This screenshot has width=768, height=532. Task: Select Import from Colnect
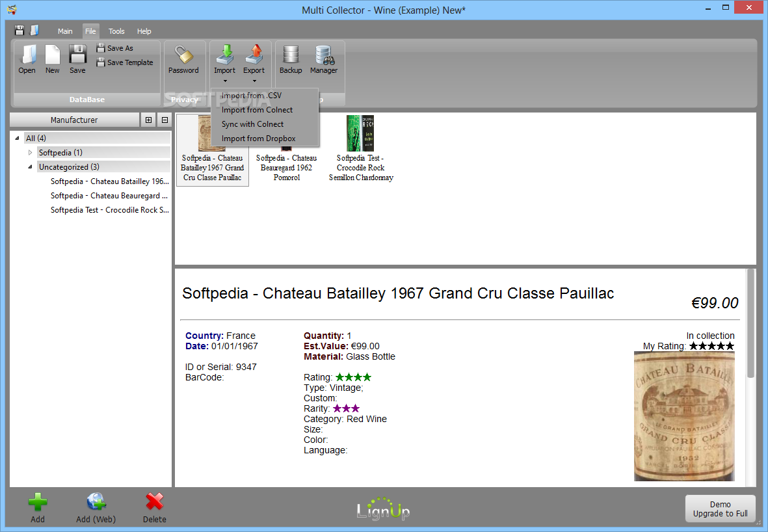coord(265,110)
